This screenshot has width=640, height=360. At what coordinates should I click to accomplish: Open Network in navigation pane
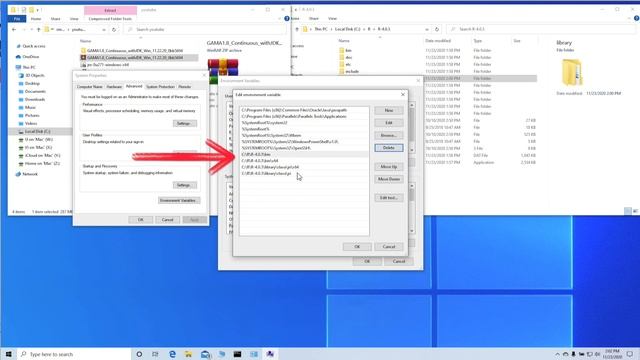tap(30, 174)
